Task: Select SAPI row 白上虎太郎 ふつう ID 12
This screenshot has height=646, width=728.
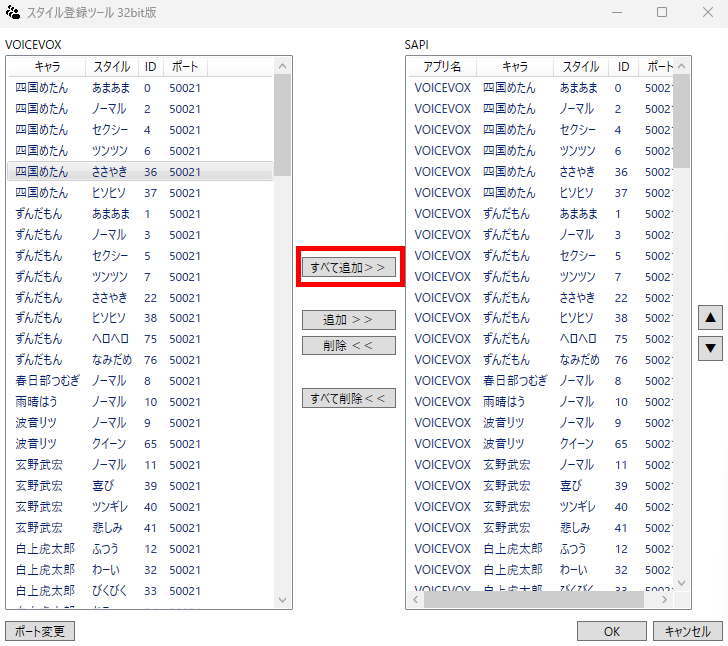Action: pos(540,549)
